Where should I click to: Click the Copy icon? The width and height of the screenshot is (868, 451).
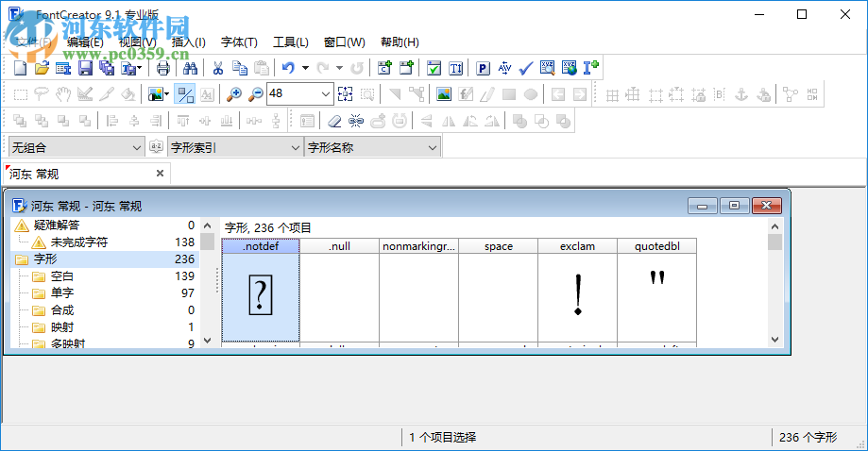click(239, 68)
